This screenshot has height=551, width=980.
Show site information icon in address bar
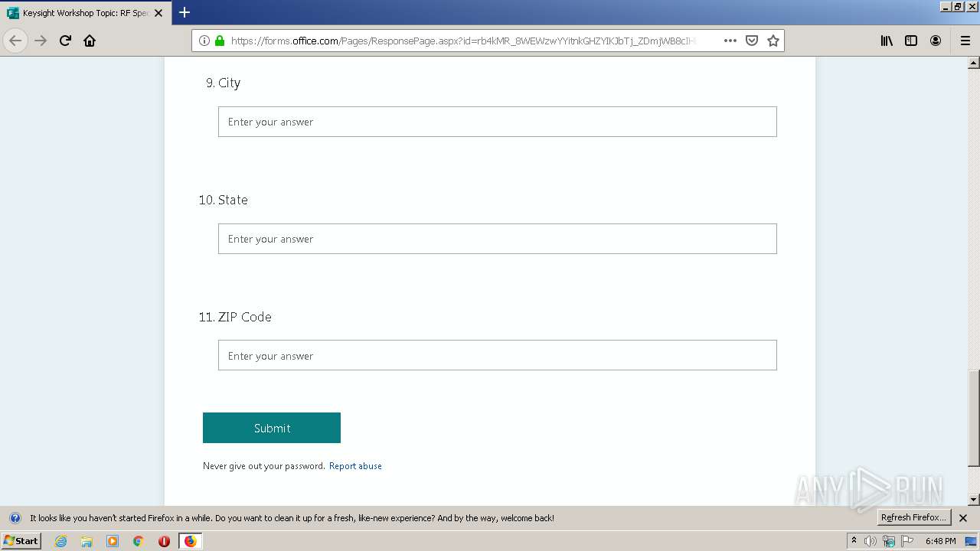click(x=204, y=41)
